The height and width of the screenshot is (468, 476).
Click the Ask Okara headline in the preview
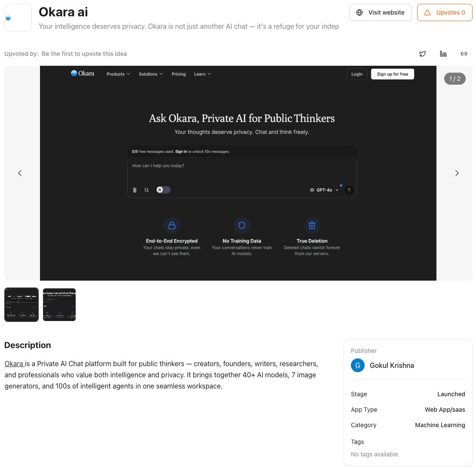pos(242,118)
